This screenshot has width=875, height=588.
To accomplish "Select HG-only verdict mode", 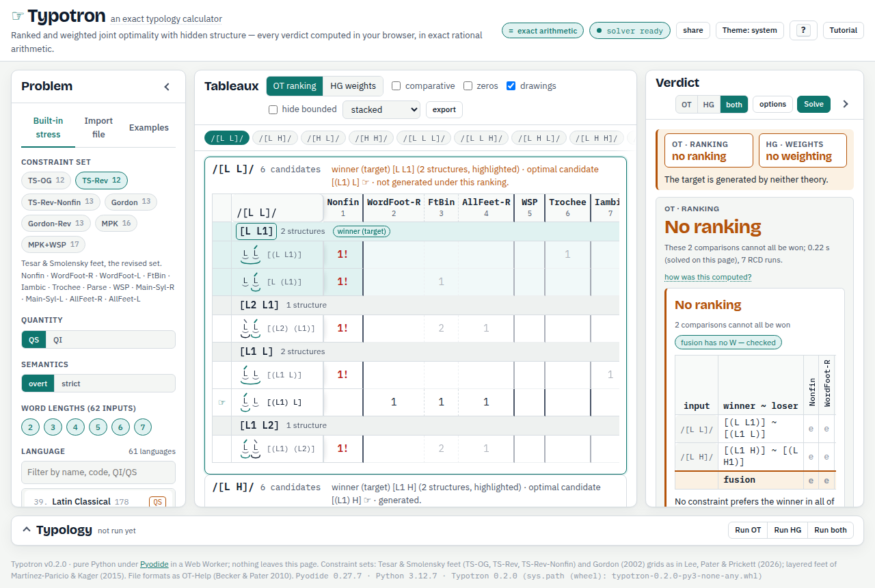I will point(709,105).
